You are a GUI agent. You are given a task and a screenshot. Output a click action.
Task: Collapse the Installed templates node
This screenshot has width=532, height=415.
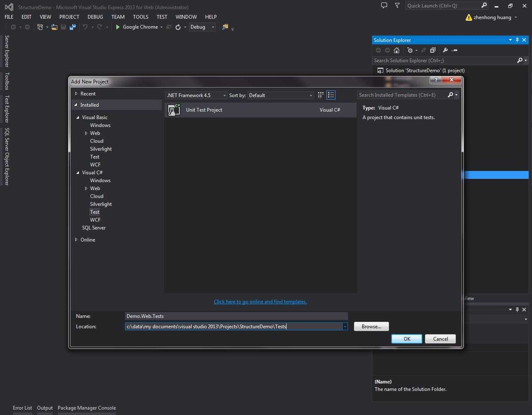coord(76,105)
